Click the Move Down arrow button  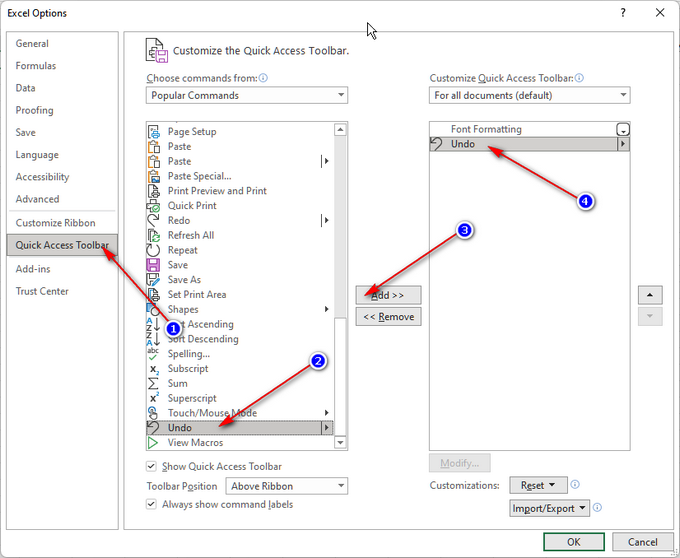[x=650, y=317]
